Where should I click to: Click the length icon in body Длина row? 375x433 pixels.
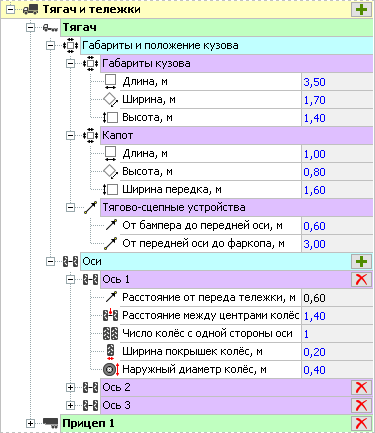(x=110, y=82)
